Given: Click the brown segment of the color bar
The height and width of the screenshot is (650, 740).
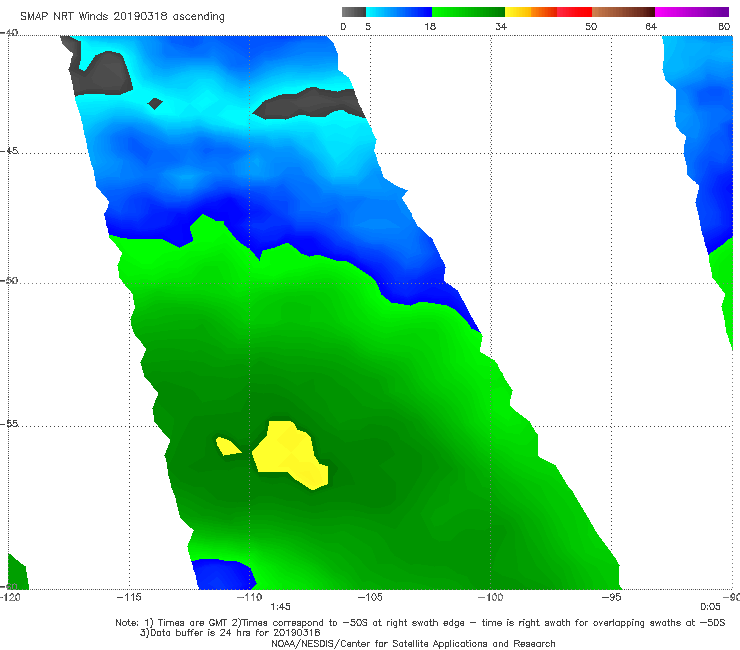Looking at the screenshot, I should [623, 12].
